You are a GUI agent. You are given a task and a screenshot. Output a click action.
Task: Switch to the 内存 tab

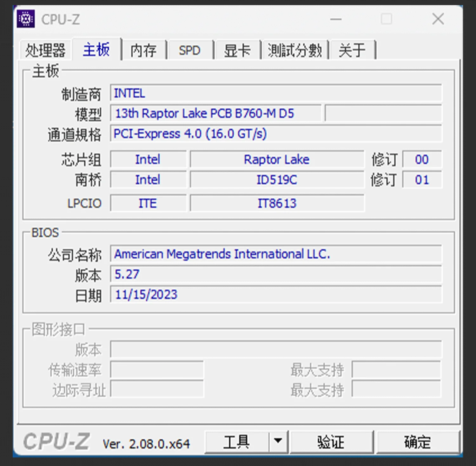144,50
